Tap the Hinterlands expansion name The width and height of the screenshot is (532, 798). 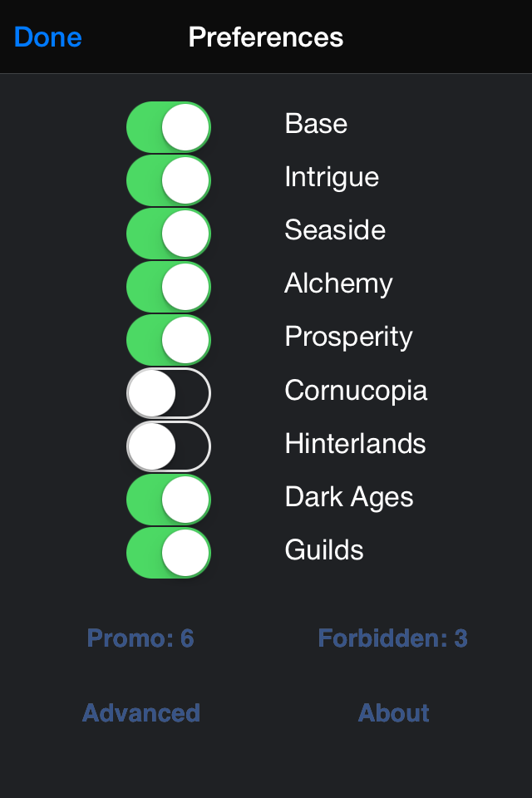tap(354, 445)
